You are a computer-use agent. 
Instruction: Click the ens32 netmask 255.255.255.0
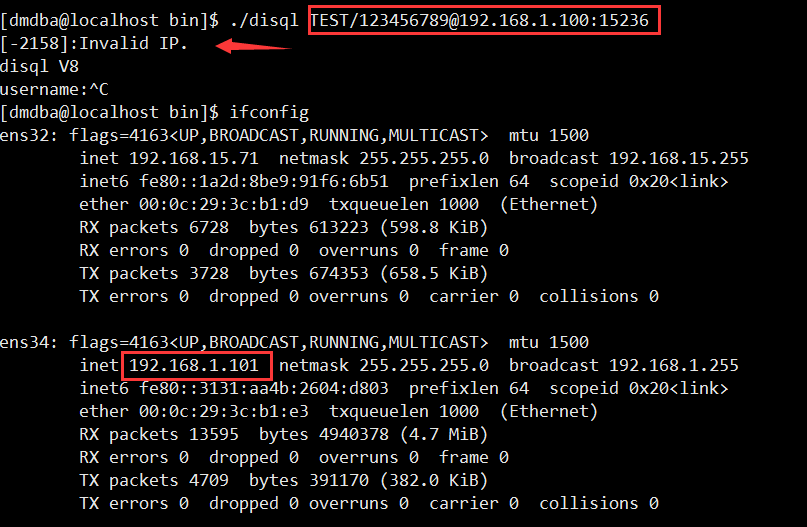tap(424, 159)
